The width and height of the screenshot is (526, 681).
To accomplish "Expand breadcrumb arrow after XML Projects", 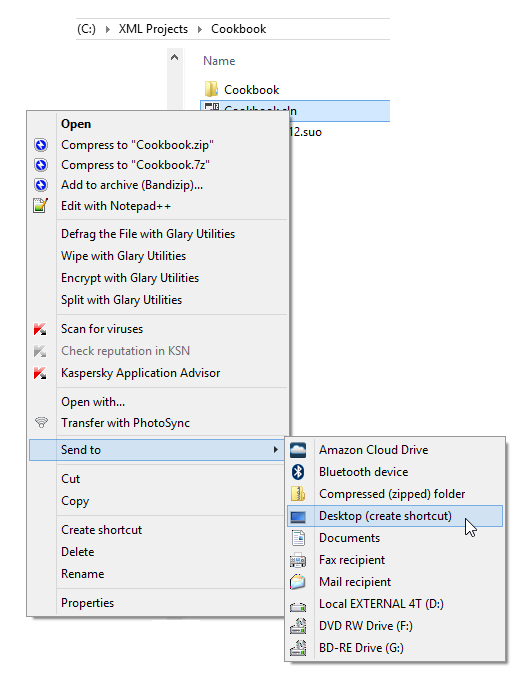I will (200, 30).
